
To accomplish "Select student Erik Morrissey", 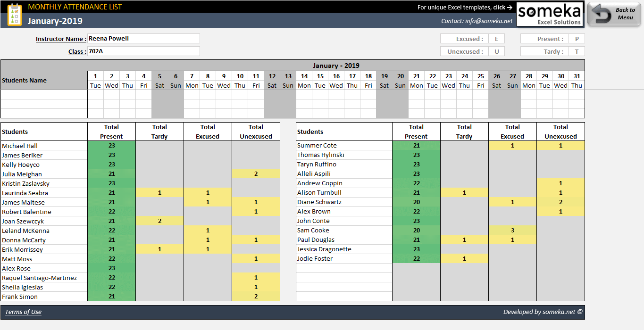I will coord(44,249).
